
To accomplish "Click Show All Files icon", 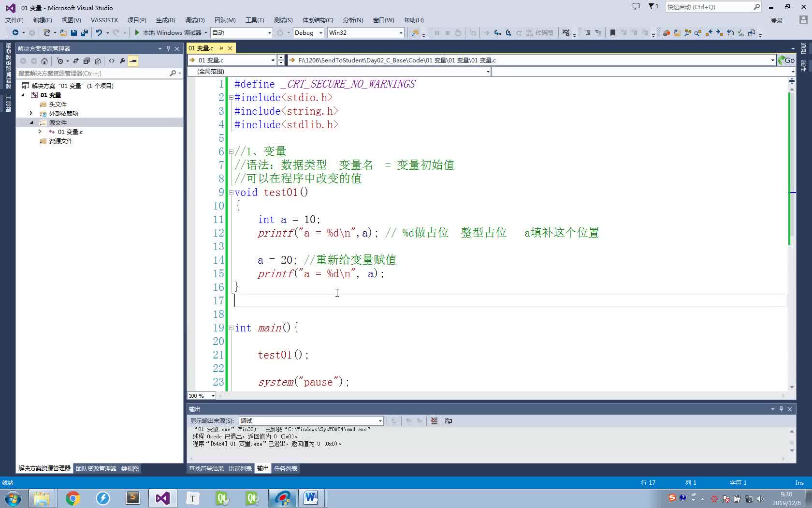I will click(97, 60).
